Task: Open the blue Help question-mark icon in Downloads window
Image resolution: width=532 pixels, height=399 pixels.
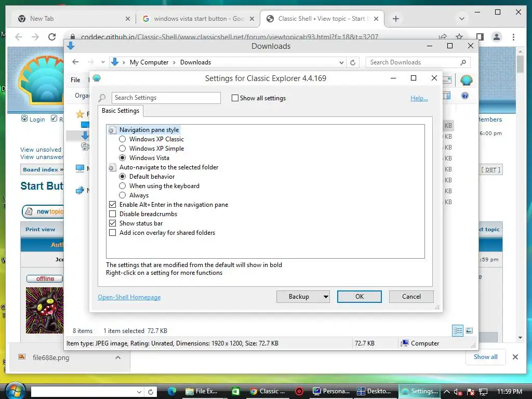Action: click(x=465, y=96)
